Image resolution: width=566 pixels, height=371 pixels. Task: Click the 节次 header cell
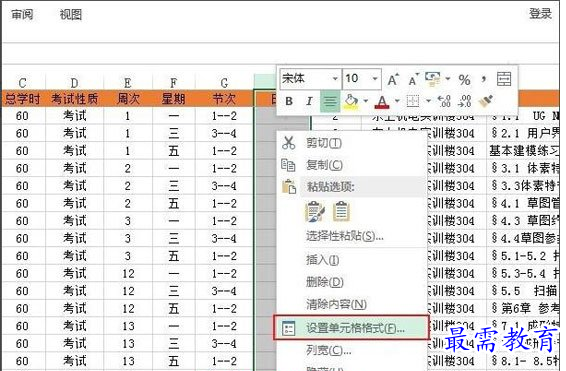point(224,99)
